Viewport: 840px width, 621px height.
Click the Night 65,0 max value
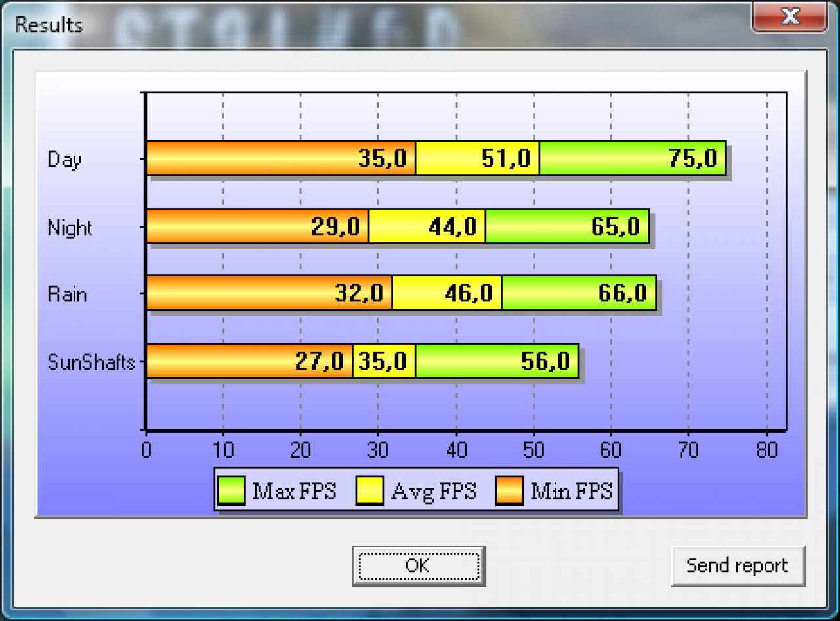click(616, 226)
